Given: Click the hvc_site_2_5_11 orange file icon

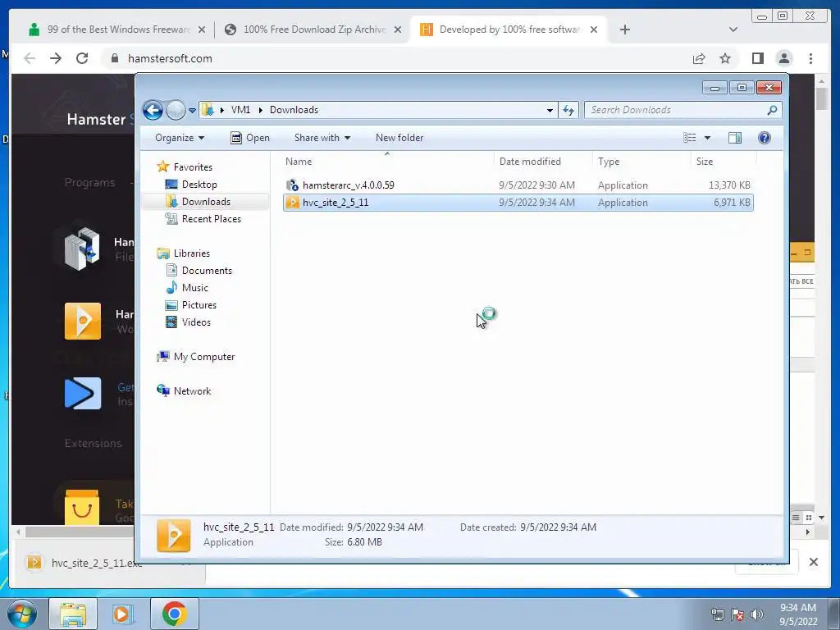Looking at the screenshot, I should pyautogui.click(x=293, y=203).
